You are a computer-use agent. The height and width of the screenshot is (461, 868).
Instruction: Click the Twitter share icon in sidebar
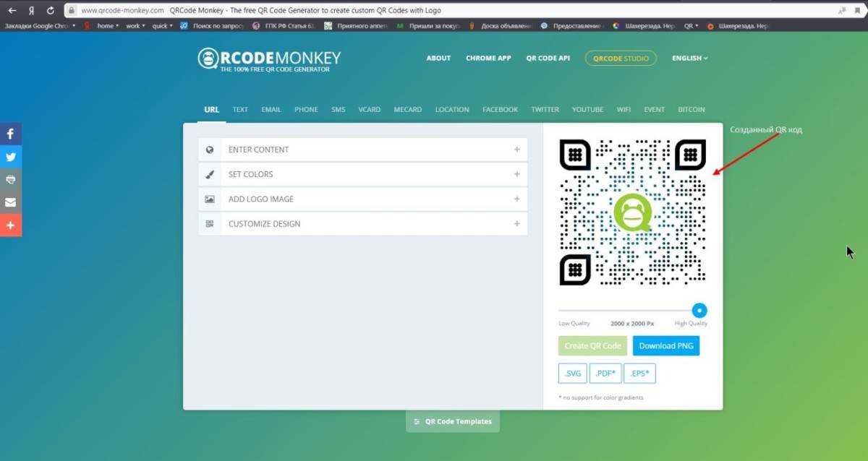coord(11,157)
